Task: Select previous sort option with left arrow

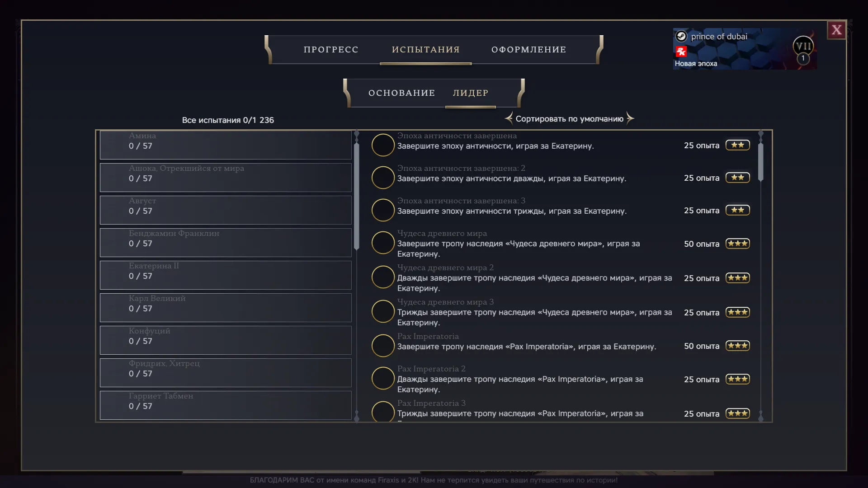Action: (509, 118)
